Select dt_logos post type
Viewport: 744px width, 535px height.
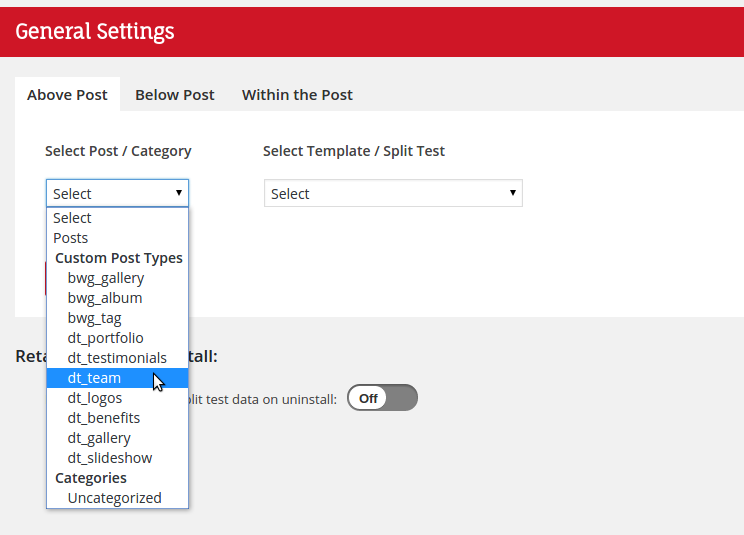117,398
